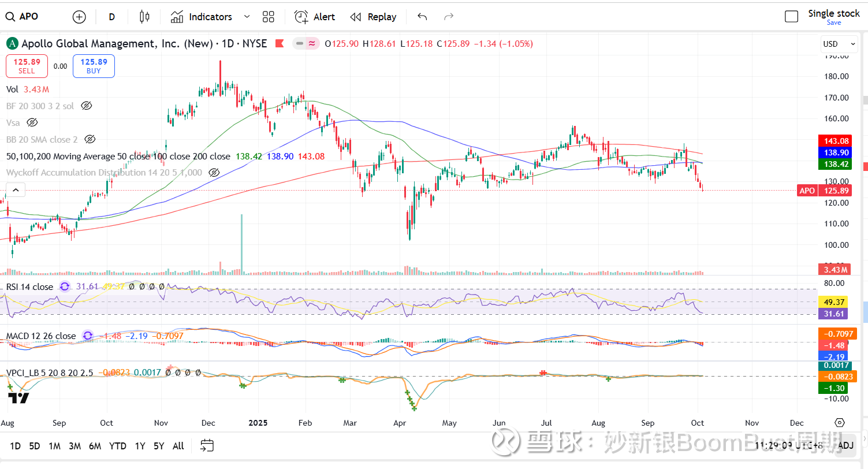
Task: Collapse the indicator legend with the chevron
Action: point(16,189)
